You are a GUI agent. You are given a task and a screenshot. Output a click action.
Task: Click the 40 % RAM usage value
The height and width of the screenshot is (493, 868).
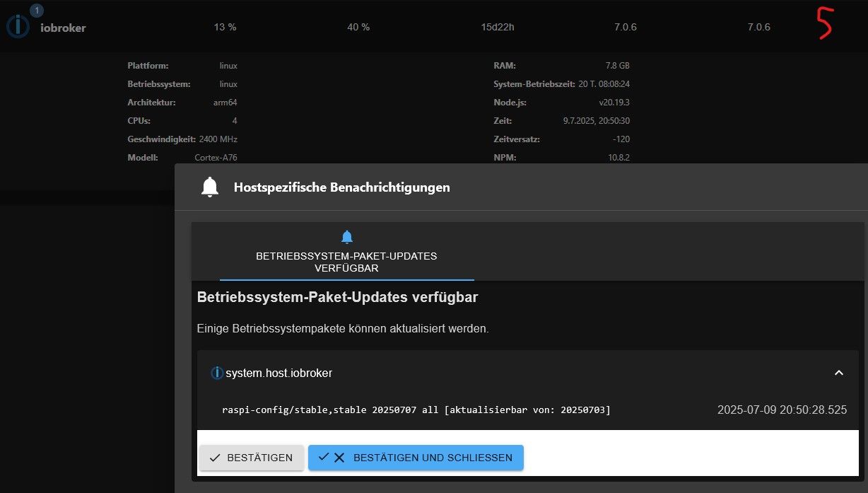358,28
